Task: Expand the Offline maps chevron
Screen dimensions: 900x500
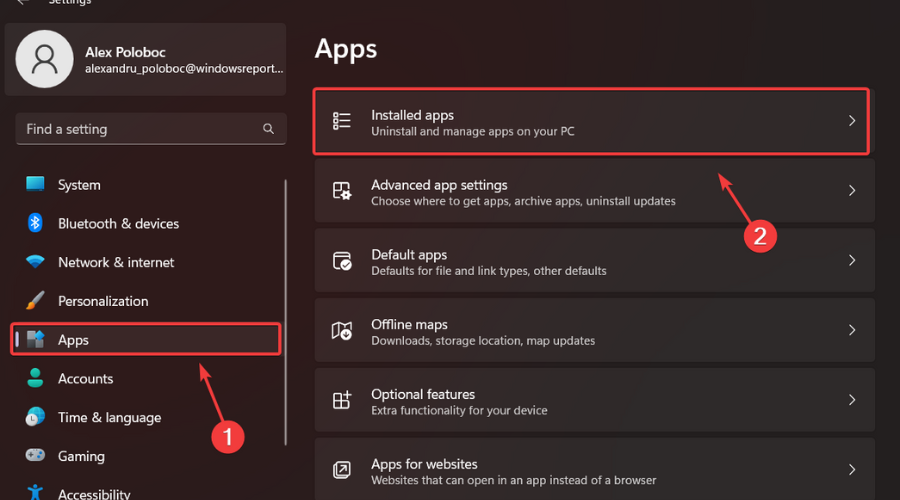Action: point(852,330)
